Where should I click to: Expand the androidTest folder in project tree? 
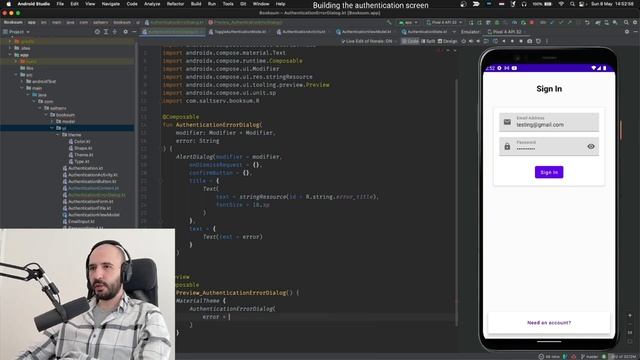22,82
